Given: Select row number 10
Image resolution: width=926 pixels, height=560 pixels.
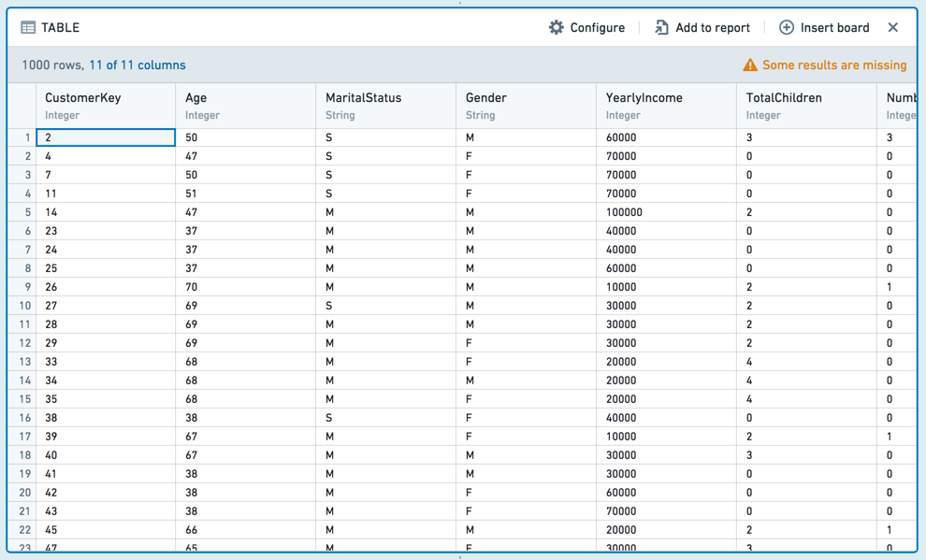Looking at the screenshot, I should click(22, 306).
